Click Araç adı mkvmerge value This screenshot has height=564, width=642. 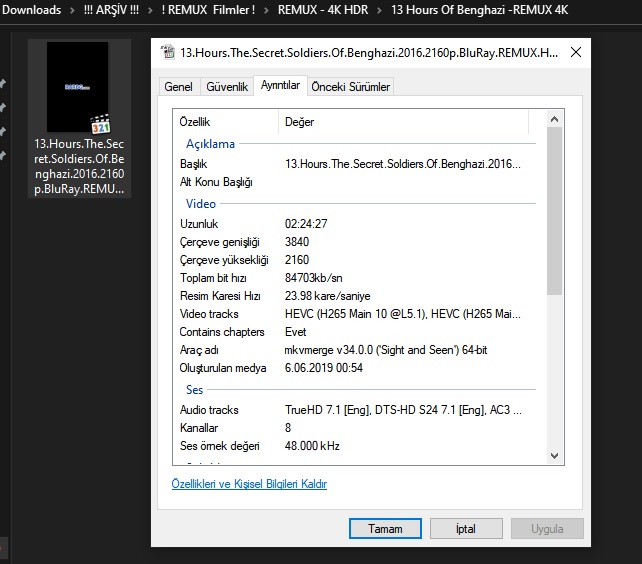point(386,350)
